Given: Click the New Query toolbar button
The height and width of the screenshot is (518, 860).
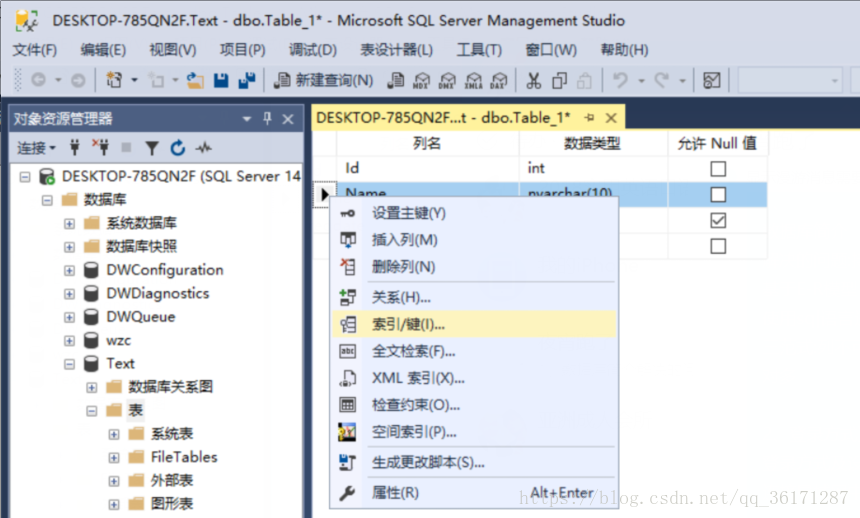Looking at the screenshot, I should 324,81.
